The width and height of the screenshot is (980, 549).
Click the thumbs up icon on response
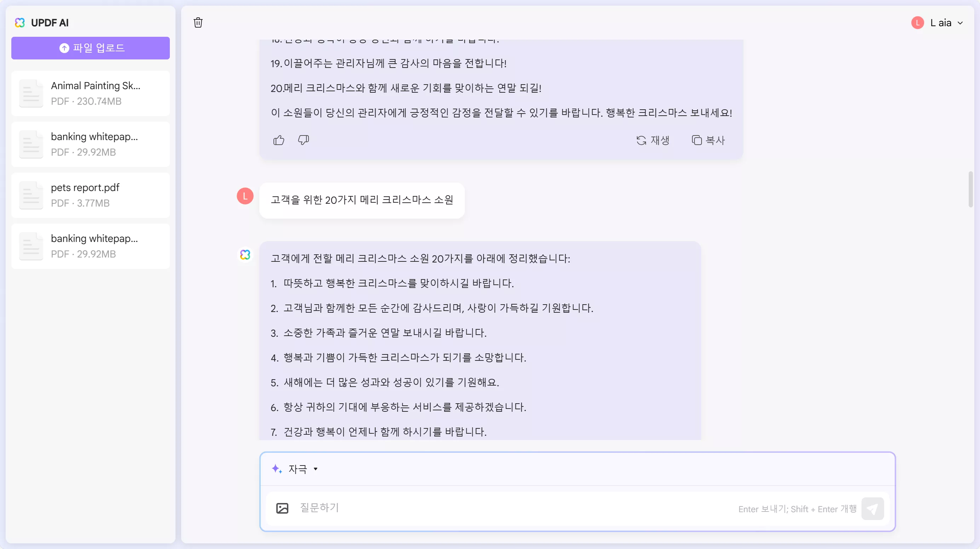click(279, 140)
